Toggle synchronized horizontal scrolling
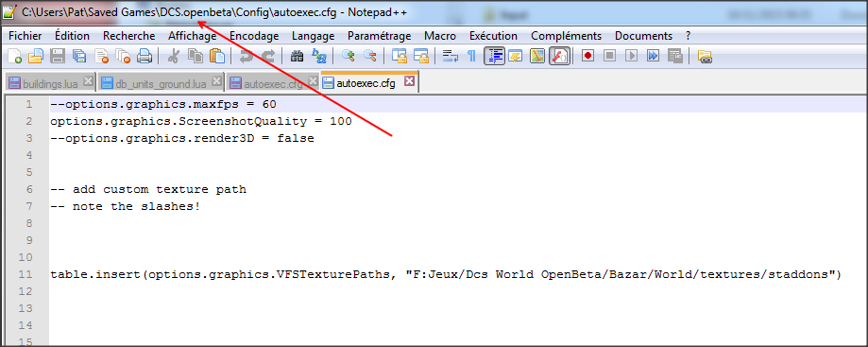 [x=420, y=56]
